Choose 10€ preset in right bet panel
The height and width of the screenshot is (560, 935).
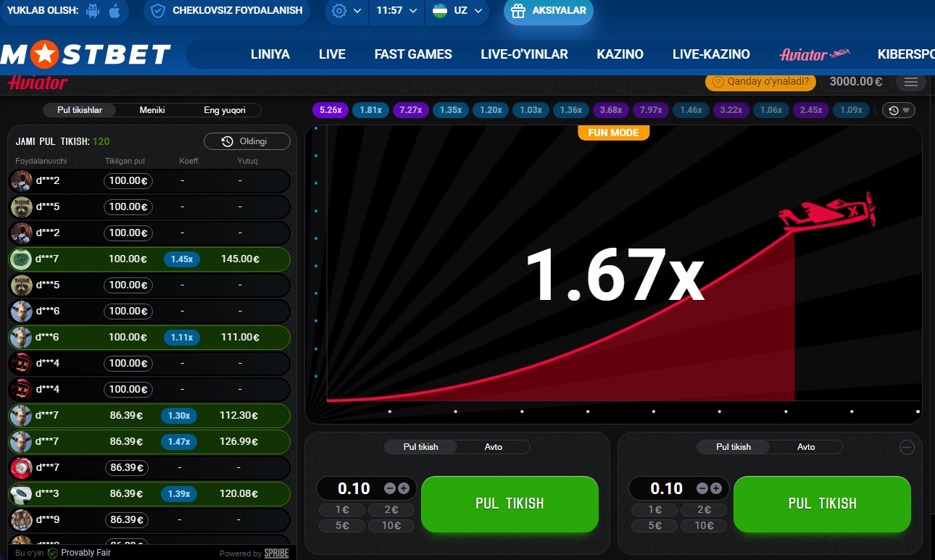tap(704, 525)
